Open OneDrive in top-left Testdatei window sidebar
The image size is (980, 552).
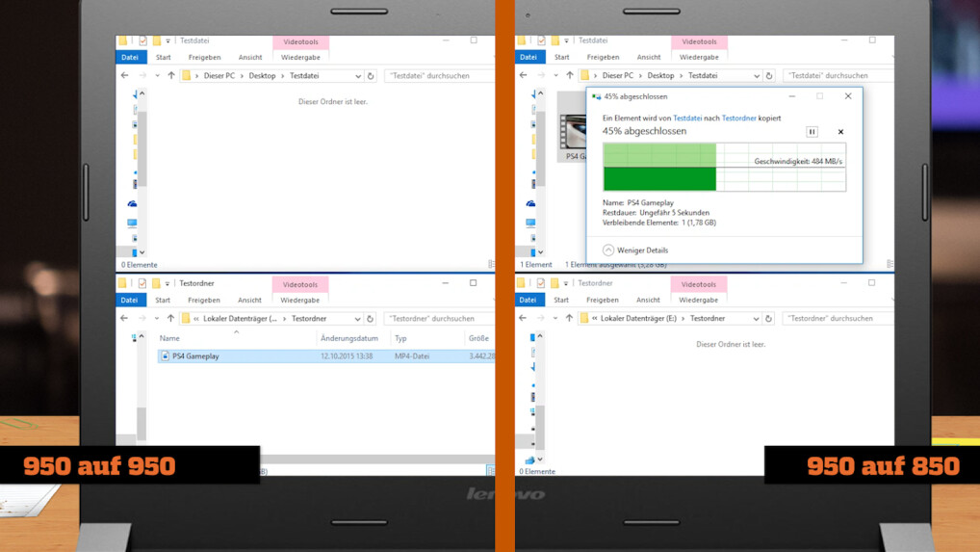click(x=132, y=204)
